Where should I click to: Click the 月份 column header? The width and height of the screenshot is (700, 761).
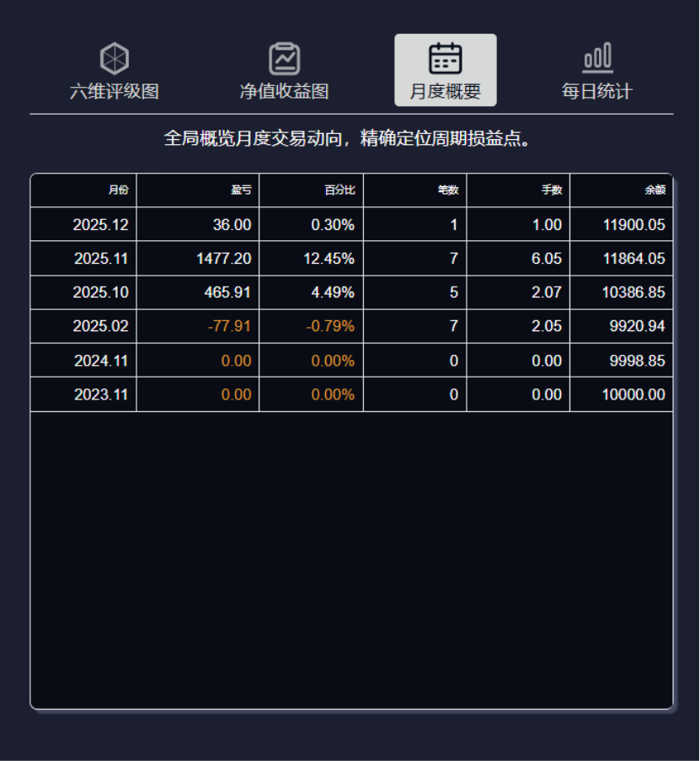119,190
